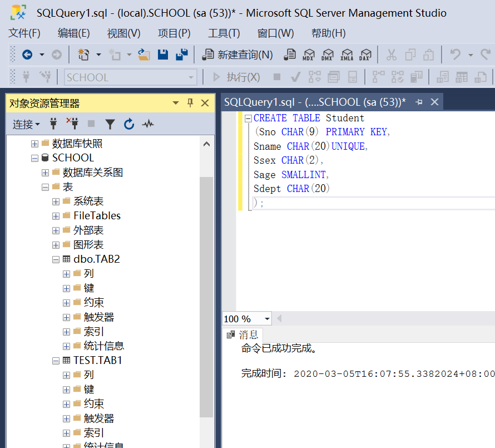Open the 文件(F) menu
Viewport: 495px width, 448px height.
[x=24, y=33]
